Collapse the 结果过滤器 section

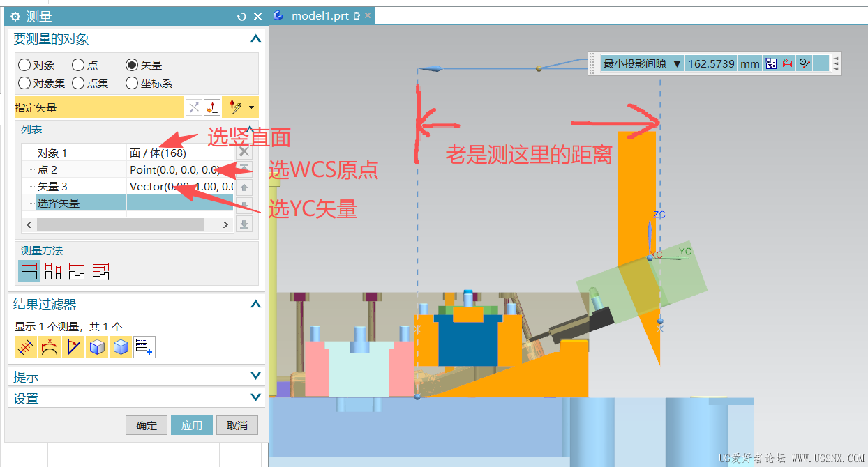(255, 304)
